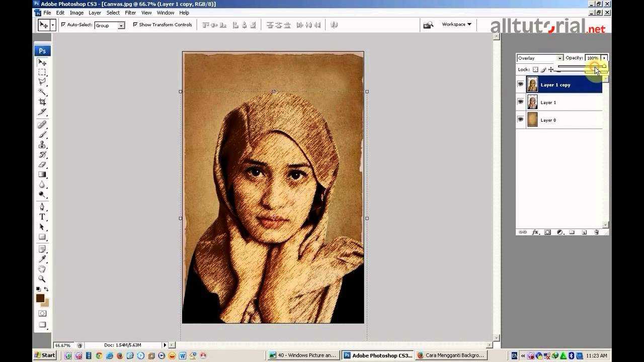Toggle Auto-Select checkbox
Viewport: 644px width, 362px height.
(63, 24)
